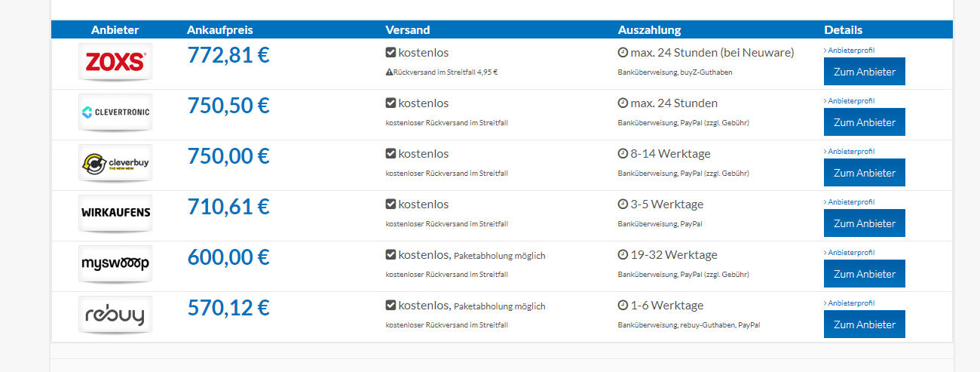Go to ZOXS via Zum Anbieter button
The height and width of the screenshot is (372, 980).
point(865,72)
